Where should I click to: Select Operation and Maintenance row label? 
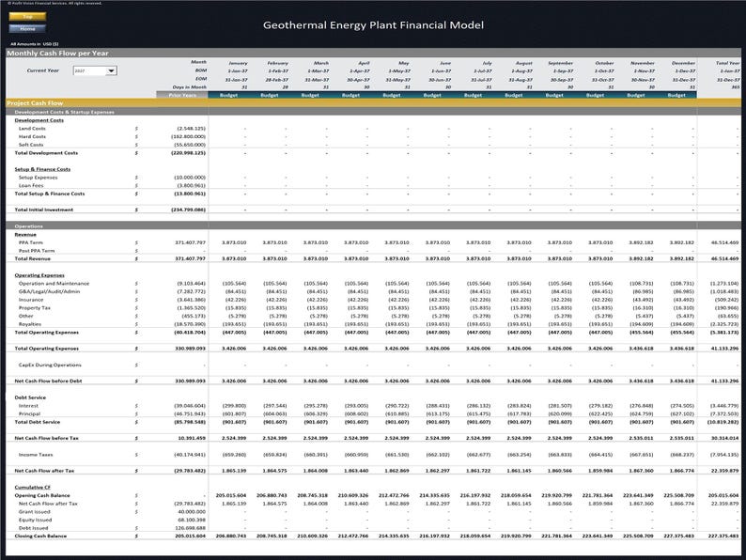tap(54, 284)
